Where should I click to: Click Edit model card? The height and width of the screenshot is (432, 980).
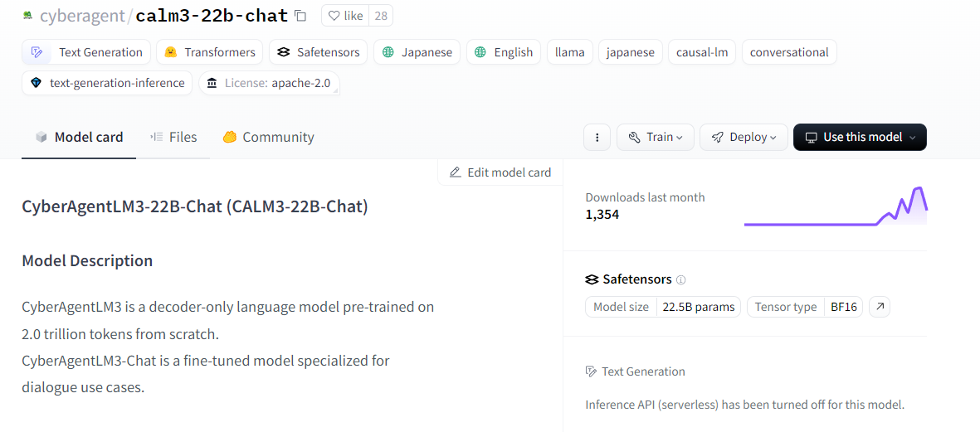pyautogui.click(x=500, y=172)
